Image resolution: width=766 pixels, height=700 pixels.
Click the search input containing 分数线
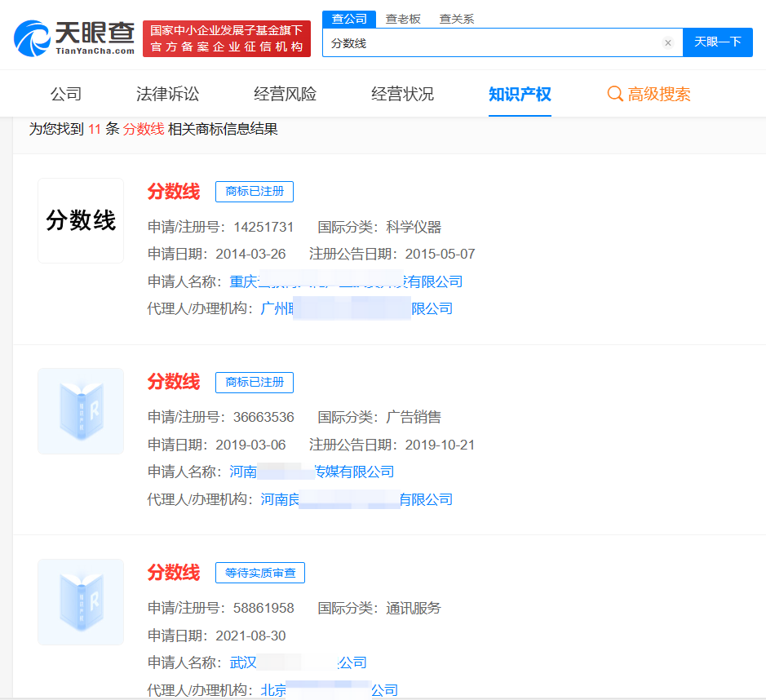[x=489, y=42]
